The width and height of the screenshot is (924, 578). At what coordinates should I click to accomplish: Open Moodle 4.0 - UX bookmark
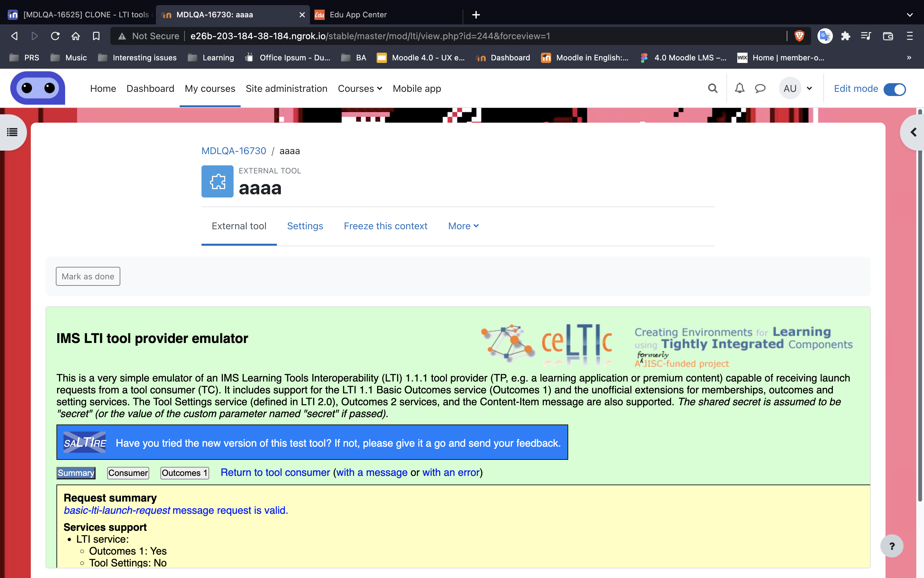click(421, 58)
